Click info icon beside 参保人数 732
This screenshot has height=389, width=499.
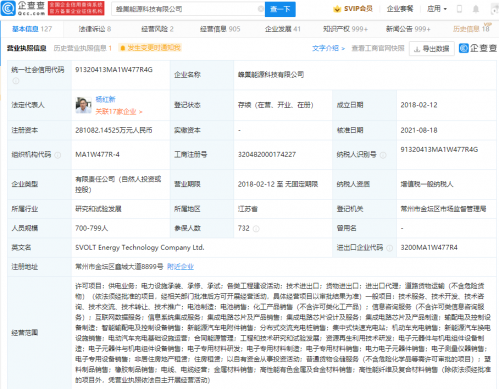pos(256,229)
